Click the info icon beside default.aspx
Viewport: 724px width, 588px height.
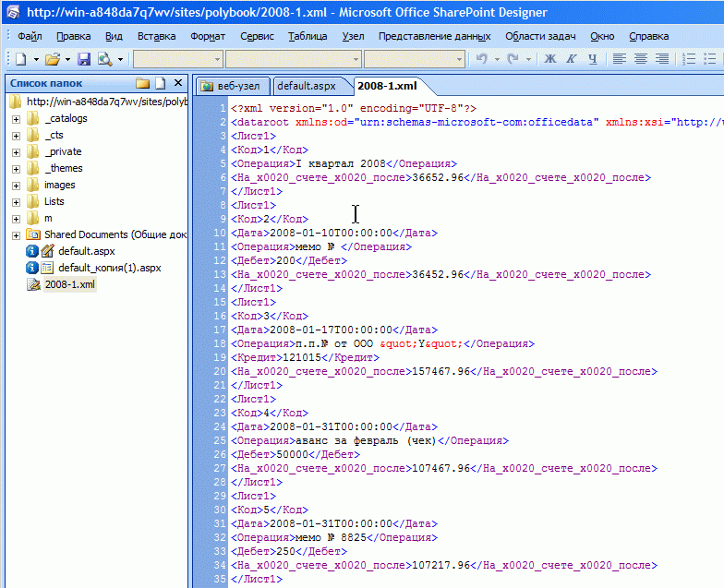click(31, 251)
